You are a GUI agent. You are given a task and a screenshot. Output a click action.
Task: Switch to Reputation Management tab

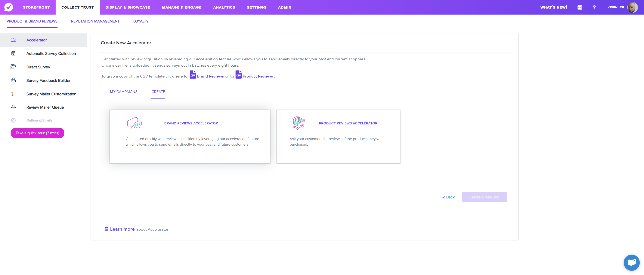pos(95,21)
